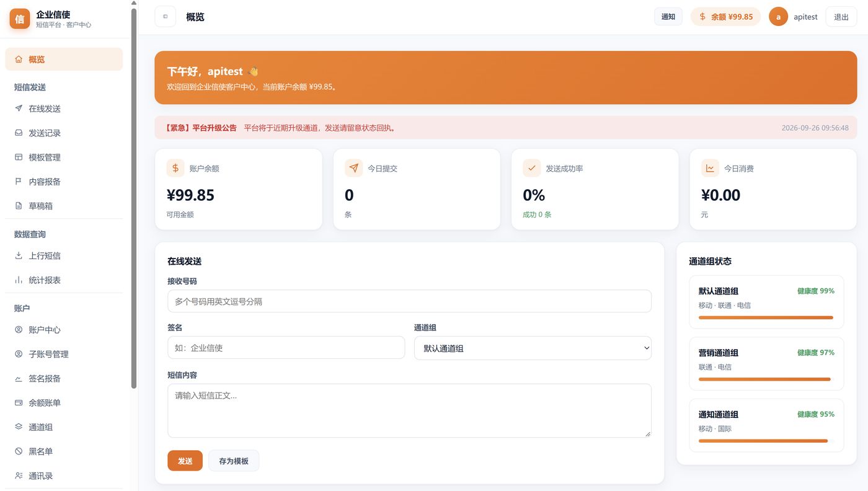The image size is (868, 491).
Task: Open the 通知 button in the header
Action: click(x=668, y=17)
